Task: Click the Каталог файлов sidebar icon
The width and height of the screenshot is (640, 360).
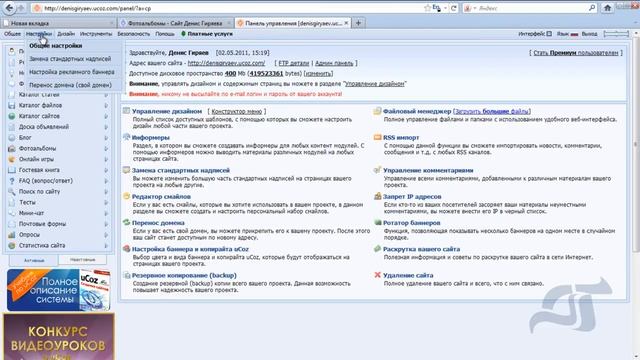Action: click(12, 105)
